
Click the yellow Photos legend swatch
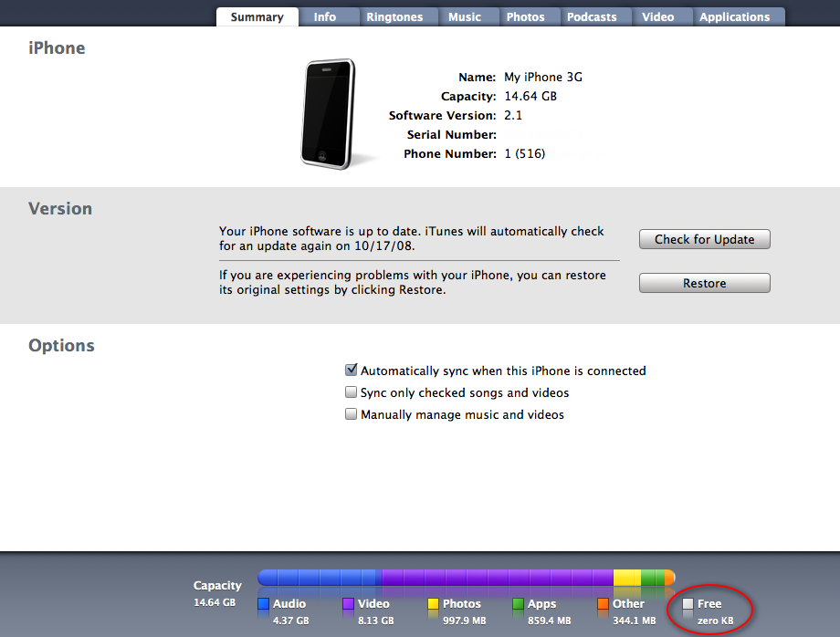(x=434, y=604)
